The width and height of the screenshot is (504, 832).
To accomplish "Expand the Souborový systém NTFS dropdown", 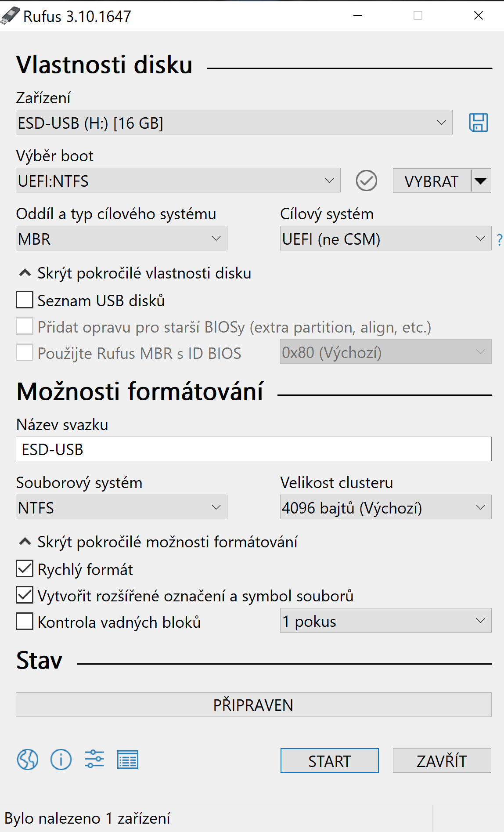I will pyautogui.click(x=122, y=507).
